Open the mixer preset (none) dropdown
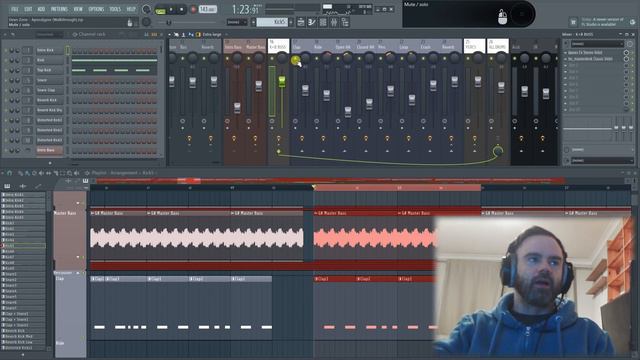640x360 pixels. coord(597,44)
